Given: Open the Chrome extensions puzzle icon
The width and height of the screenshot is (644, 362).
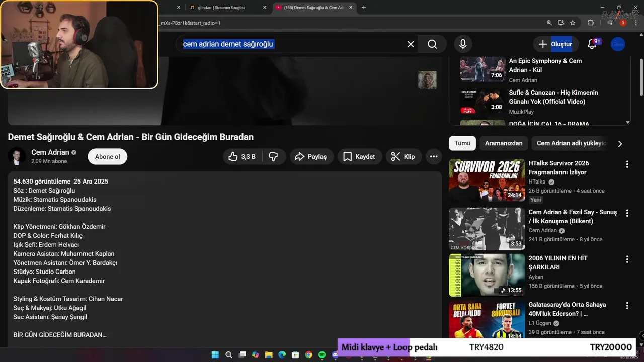Looking at the screenshot, I should pos(591,23).
